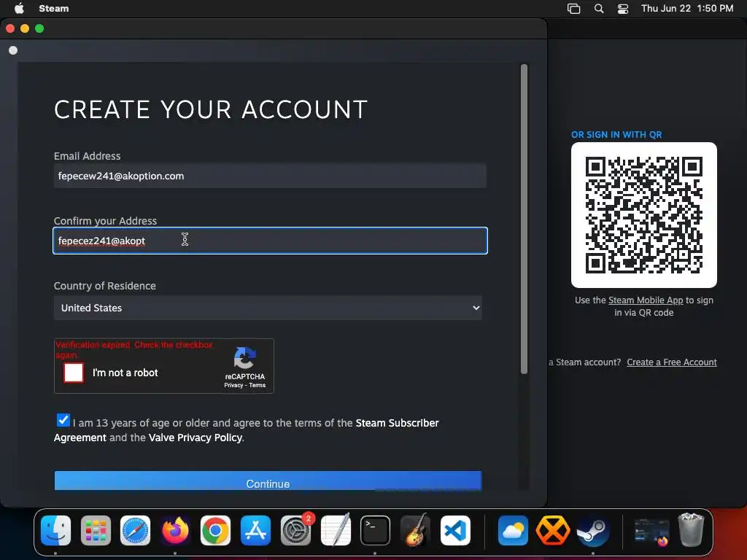The width and height of the screenshot is (747, 560).
Task: Open Finder from the dock
Action: (55, 530)
